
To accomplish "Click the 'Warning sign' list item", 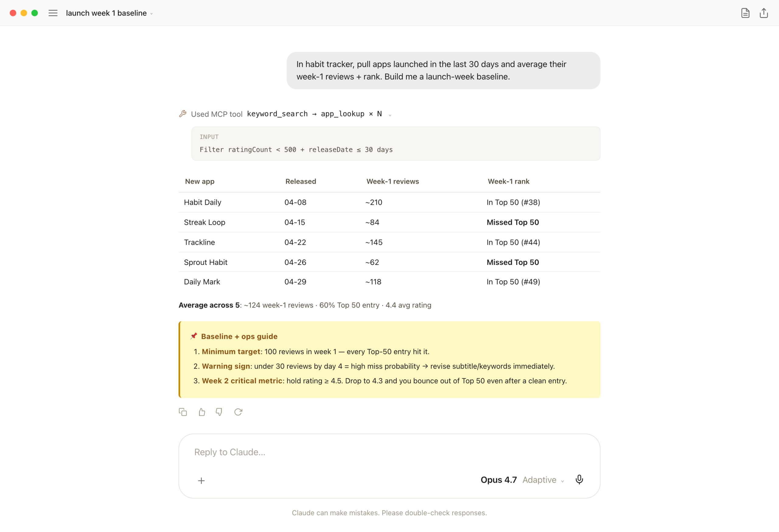I will (x=374, y=366).
